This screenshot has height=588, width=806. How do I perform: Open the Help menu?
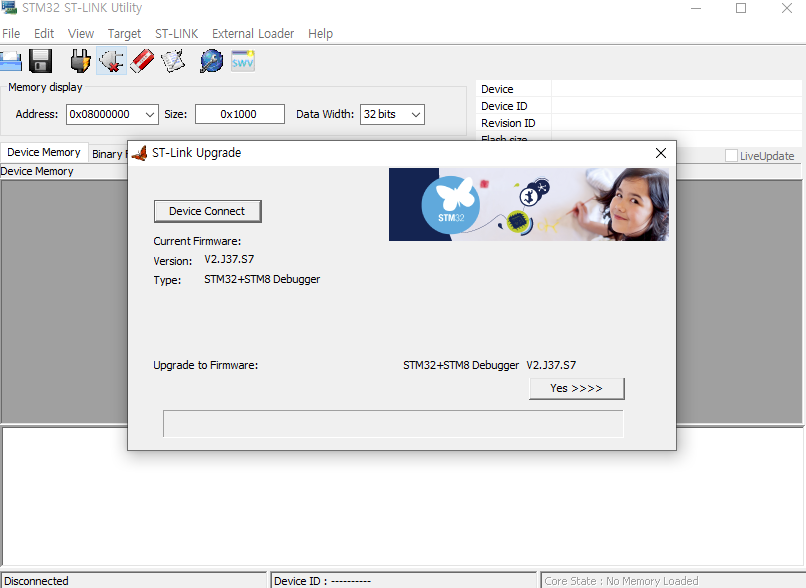320,34
